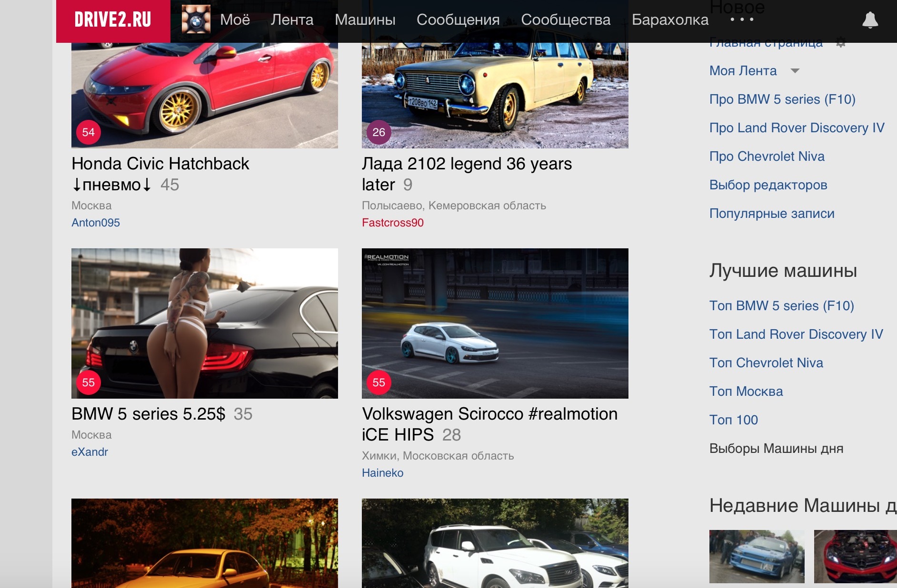Click Москва location under BMW 5 series post
Image resolution: width=897 pixels, height=588 pixels.
click(91, 435)
